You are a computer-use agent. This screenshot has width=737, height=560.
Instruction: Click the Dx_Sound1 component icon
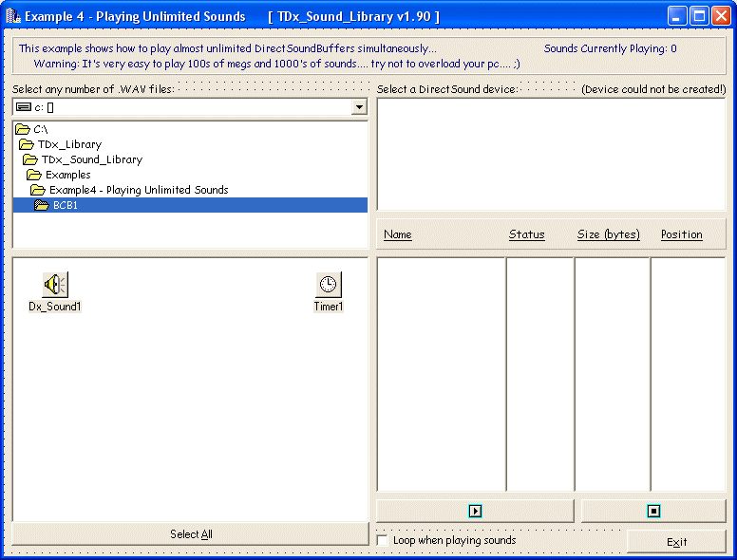point(55,285)
